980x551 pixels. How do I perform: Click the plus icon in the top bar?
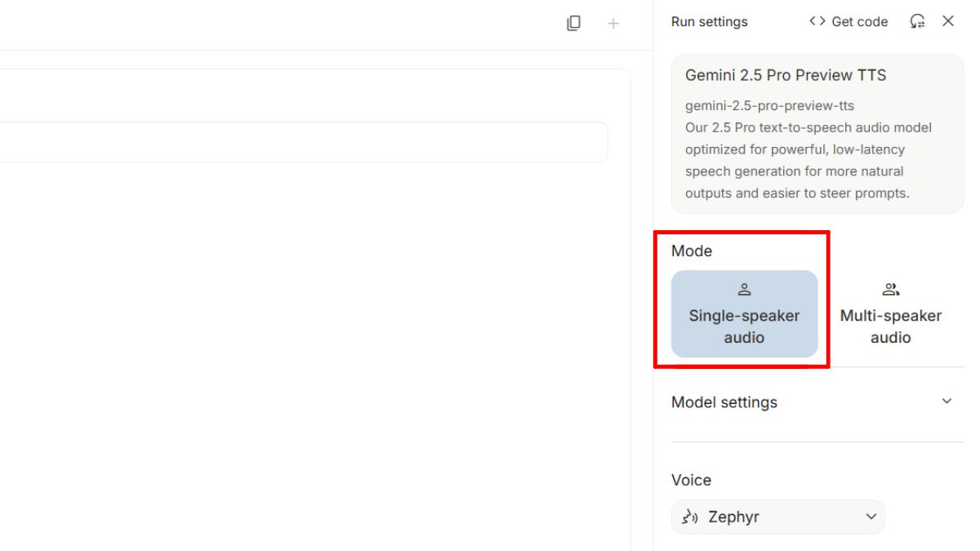(x=613, y=24)
